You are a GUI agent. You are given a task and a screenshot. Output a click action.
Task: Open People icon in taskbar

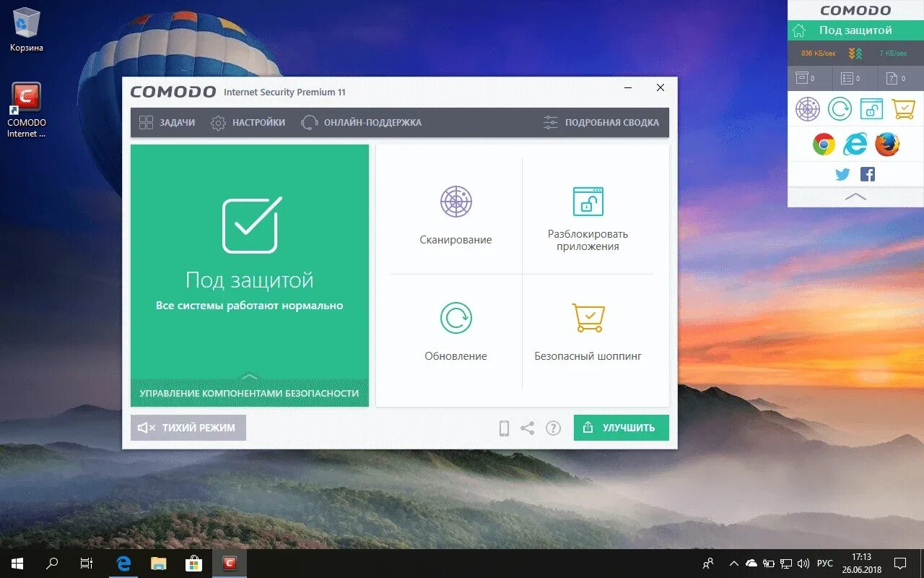(x=708, y=564)
